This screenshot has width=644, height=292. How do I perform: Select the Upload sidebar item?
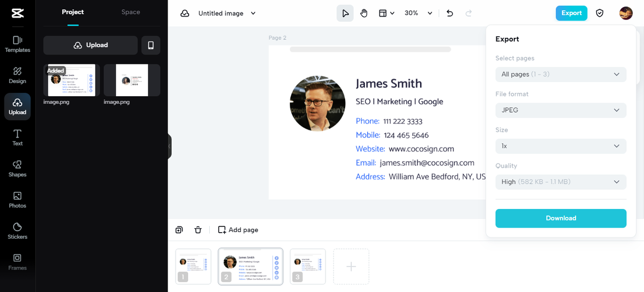pos(17,106)
